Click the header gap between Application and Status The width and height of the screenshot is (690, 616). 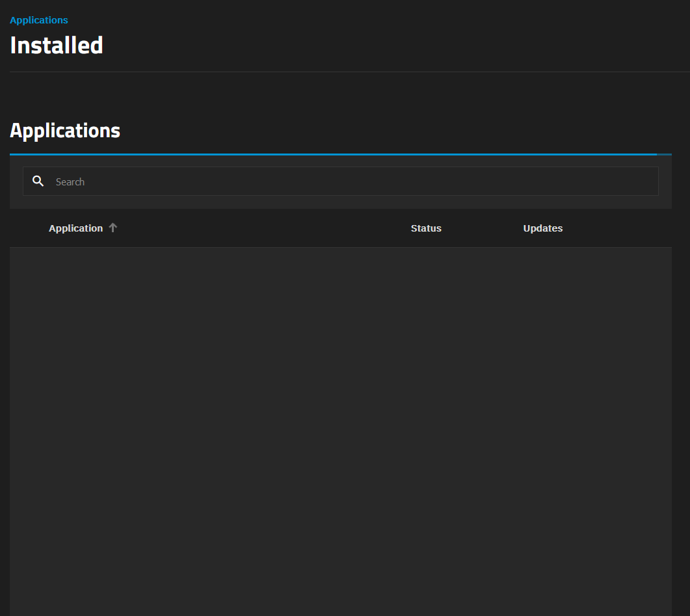pyautogui.click(x=260, y=228)
